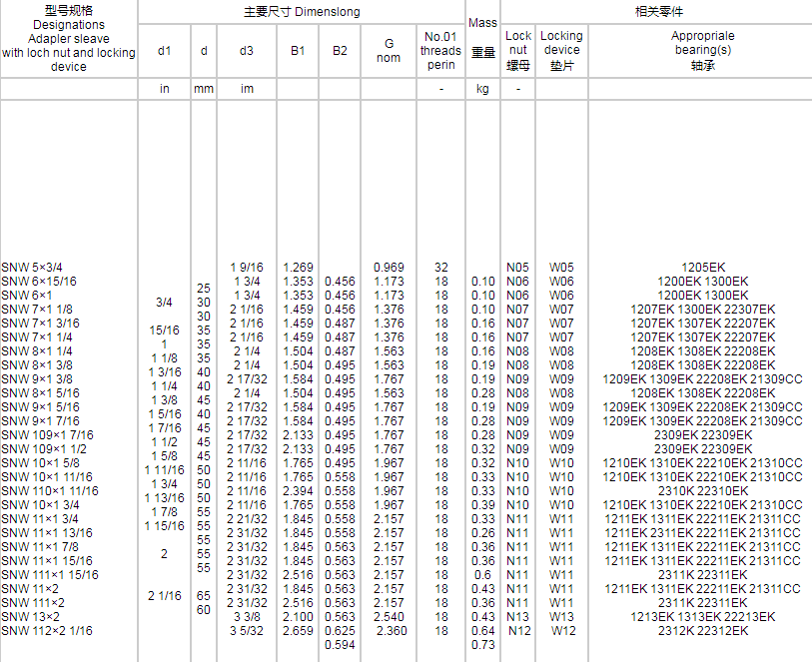Select the 主要尺寸 Dimenslong header

coord(301,12)
